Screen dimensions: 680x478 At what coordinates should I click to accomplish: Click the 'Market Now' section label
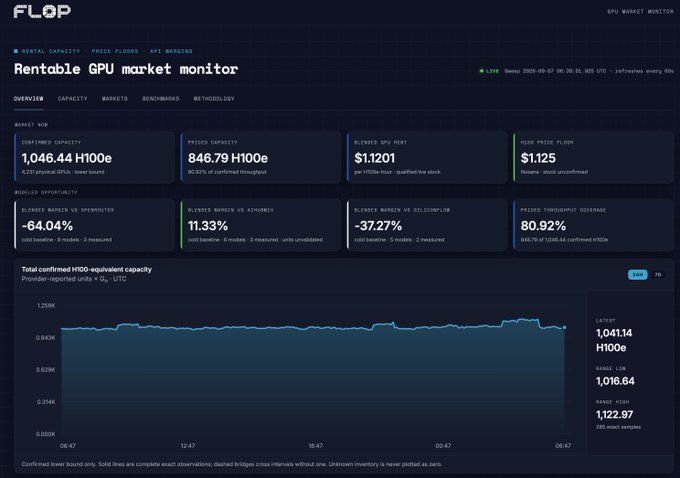(31, 124)
